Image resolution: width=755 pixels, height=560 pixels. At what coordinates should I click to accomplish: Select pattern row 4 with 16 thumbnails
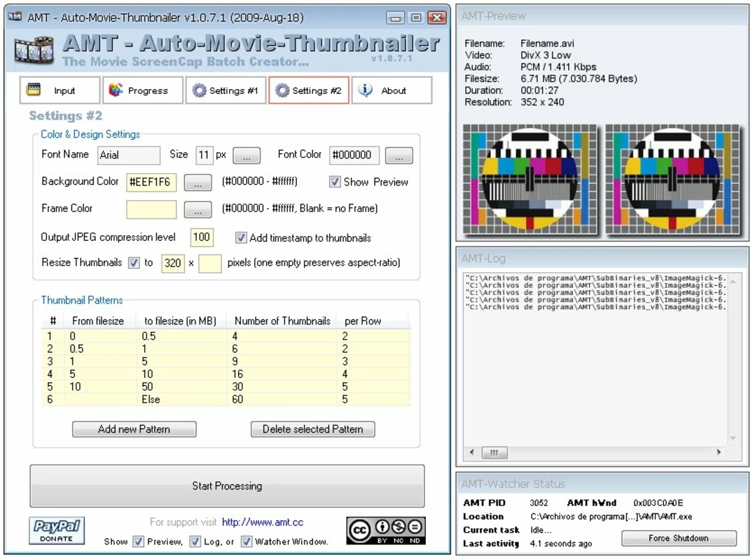[x=226, y=374]
